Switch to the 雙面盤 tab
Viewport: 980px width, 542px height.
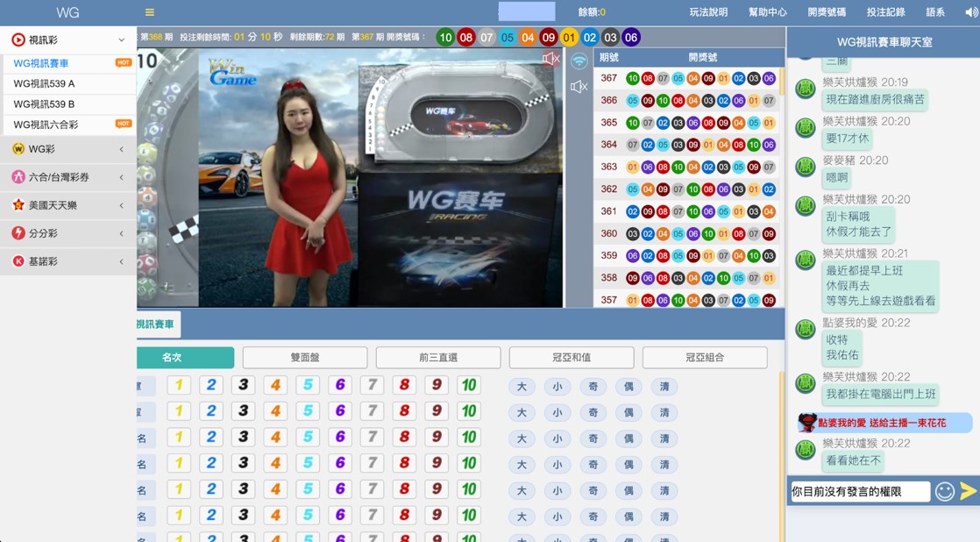point(305,358)
